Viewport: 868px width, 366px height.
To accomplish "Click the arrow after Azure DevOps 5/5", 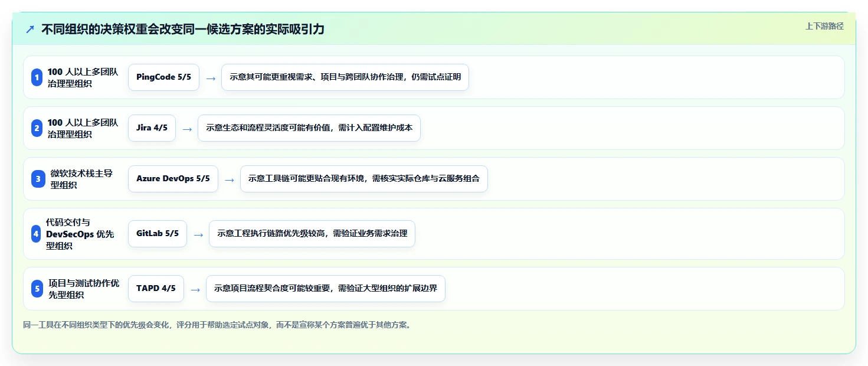I will [x=229, y=179].
